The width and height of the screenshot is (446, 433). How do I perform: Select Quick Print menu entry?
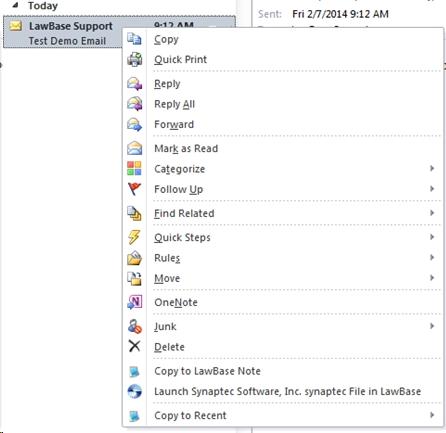[283, 59]
